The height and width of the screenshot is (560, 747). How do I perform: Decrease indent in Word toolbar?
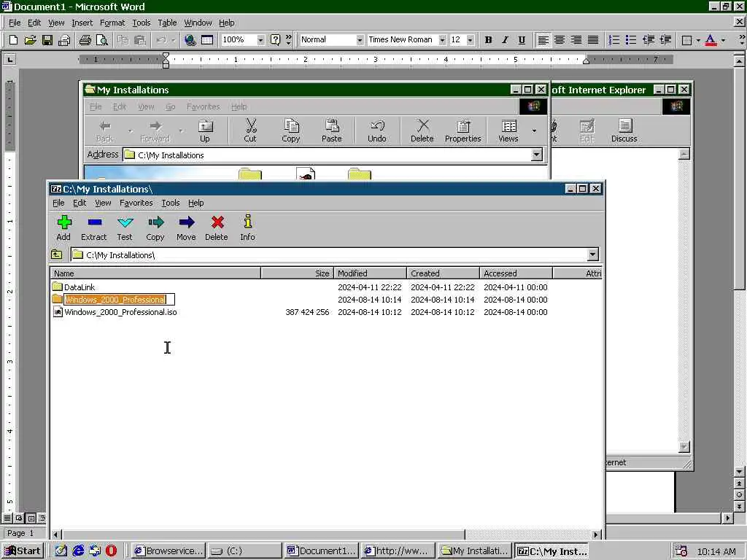[648, 40]
